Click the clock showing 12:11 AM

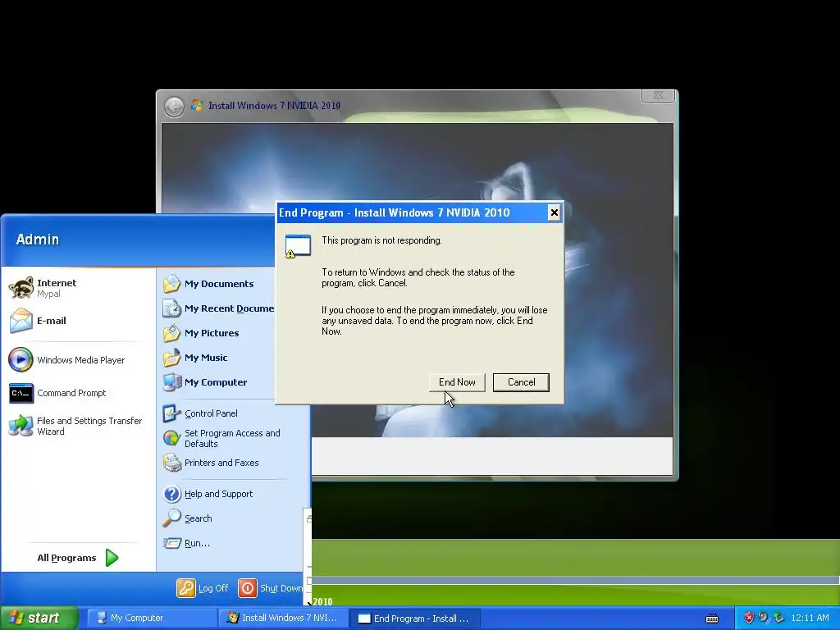tap(810, 618)
